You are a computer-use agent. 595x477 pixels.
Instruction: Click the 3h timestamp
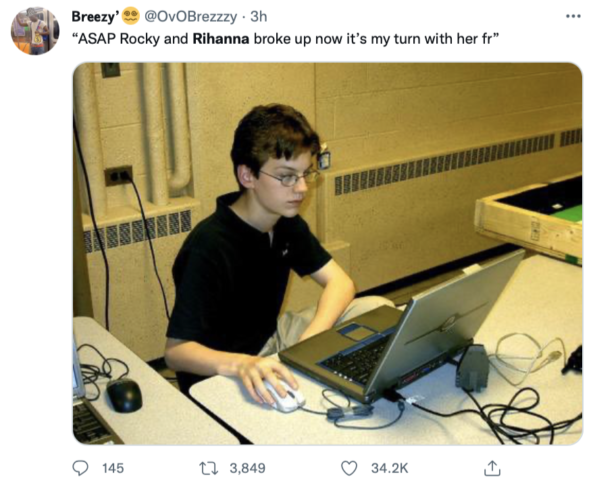pos(258,16)
